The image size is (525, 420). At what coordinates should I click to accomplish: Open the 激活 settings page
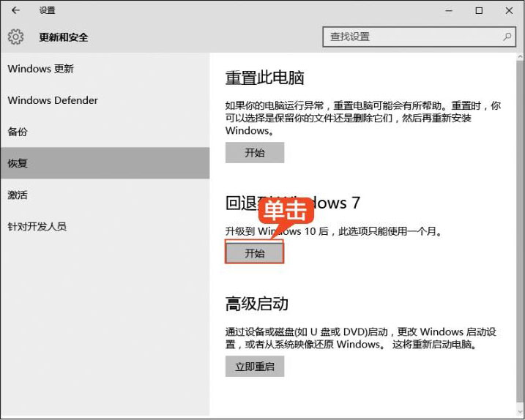coord(18,195)
